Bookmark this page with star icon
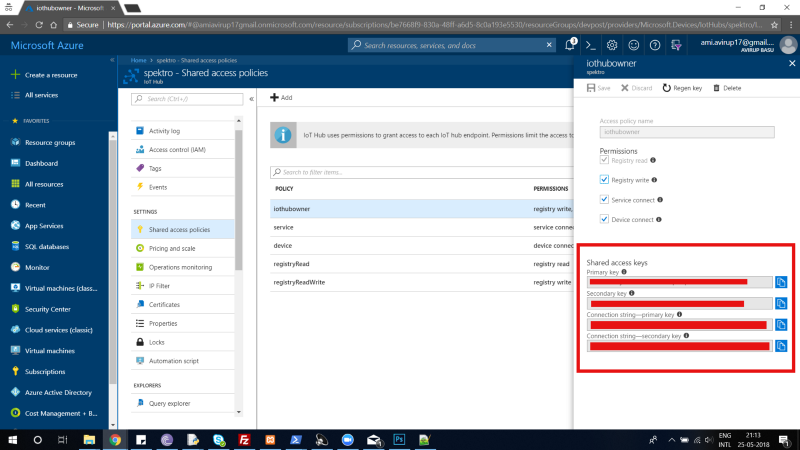The width and height of the screenshot is (800, 450). [x=774, y=24]
